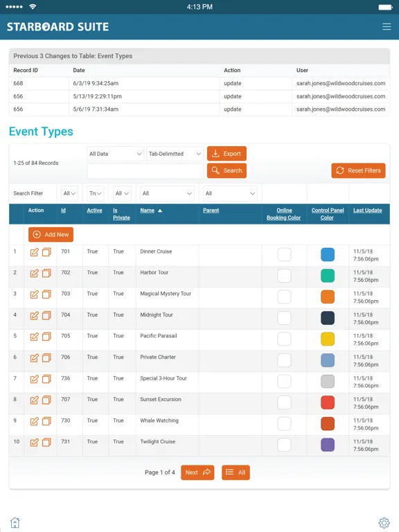Click the Reset Filters button
This screenshot has height=532, width=399.
point(358,170)
